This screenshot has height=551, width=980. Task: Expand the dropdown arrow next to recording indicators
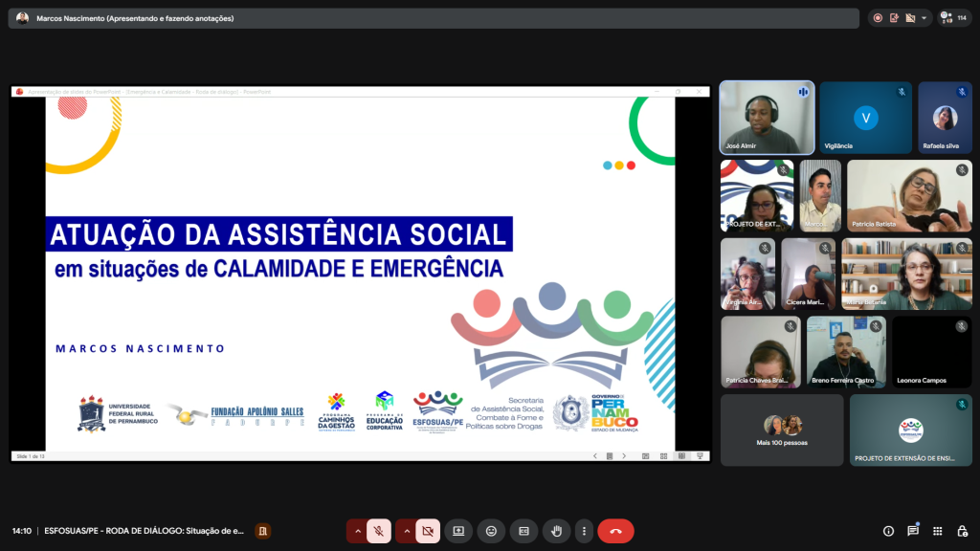click(x=924, y=18)
